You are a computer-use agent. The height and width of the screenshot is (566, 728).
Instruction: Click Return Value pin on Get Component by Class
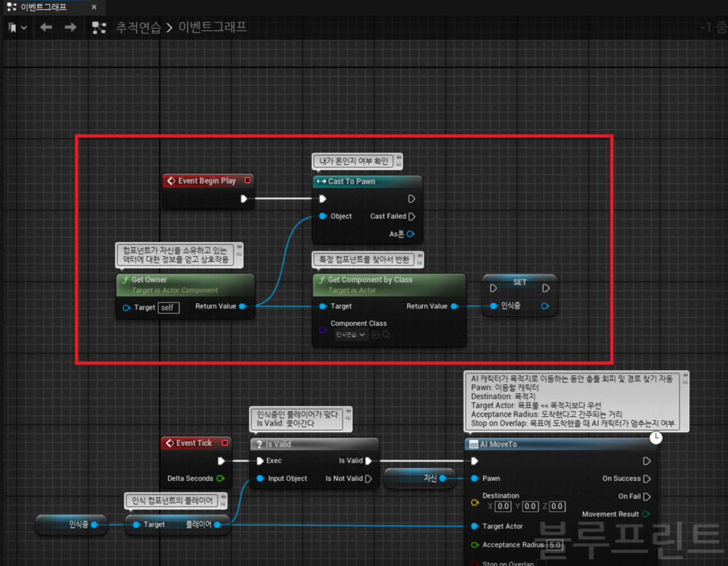(x=454, y=306)
